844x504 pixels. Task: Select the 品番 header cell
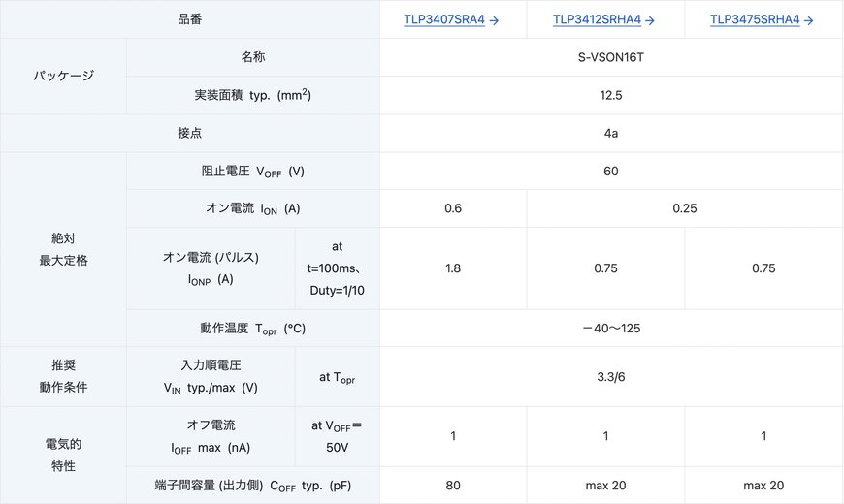point(190,19)
